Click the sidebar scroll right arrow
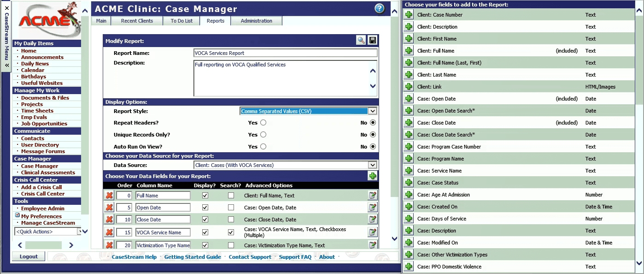 tap(70, 245)
